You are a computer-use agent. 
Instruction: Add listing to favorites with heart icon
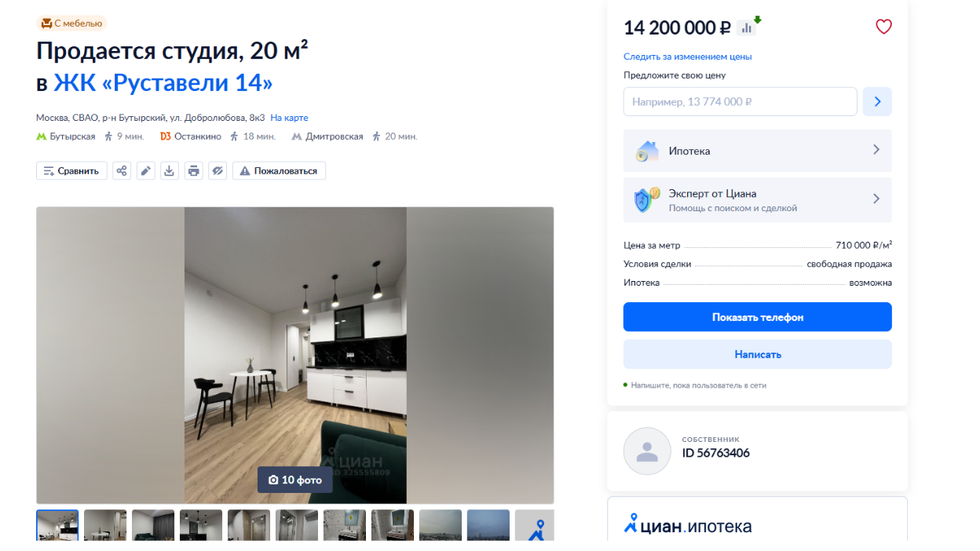(883, 27)
